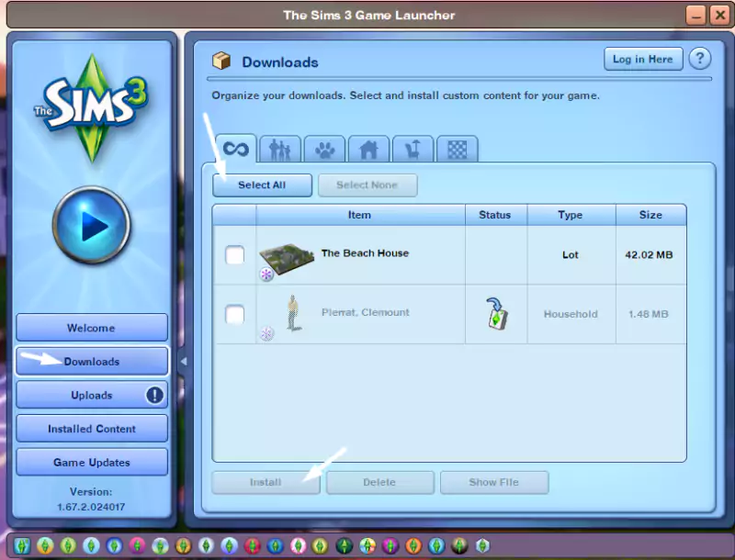Click the house-shaped lots filter
Screen dimensions: 735x560
point(367,147)
